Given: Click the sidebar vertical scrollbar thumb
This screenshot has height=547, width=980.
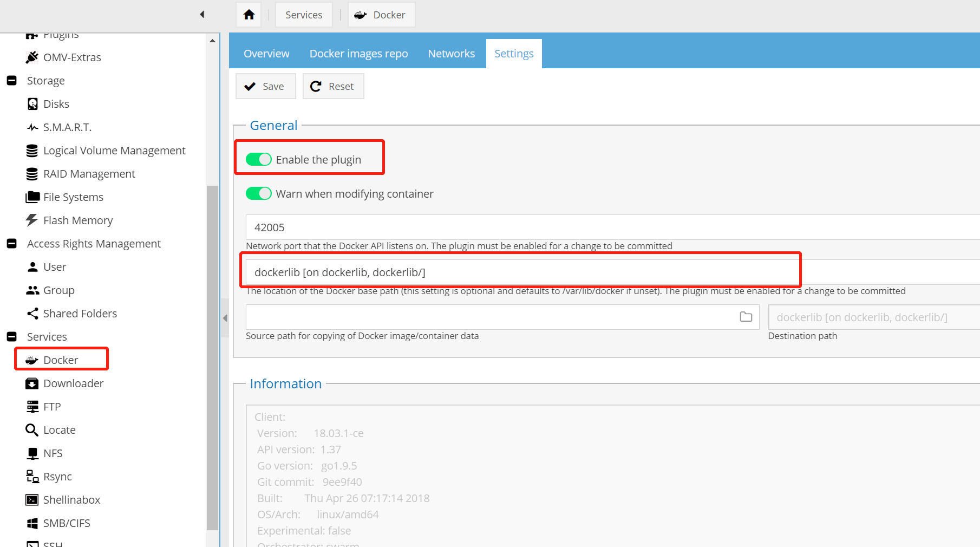Looking at the screenshot, I should coord(212,357).
